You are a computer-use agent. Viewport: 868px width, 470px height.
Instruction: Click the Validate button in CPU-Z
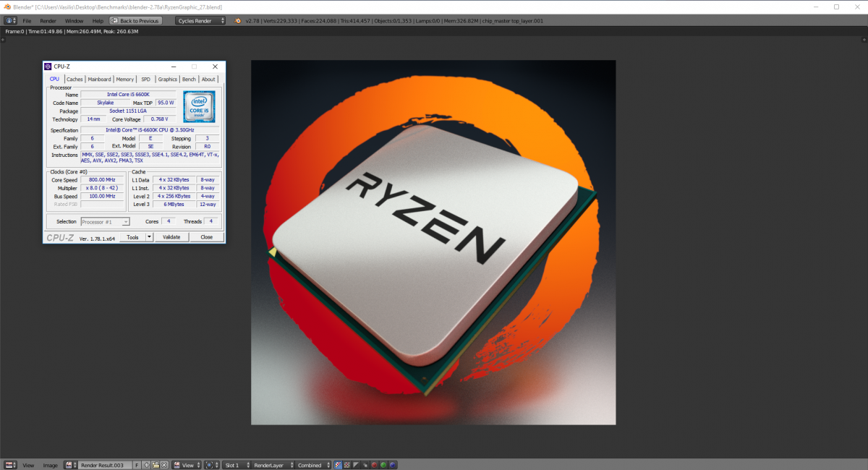pyautogui.click(x=171, y=237)
